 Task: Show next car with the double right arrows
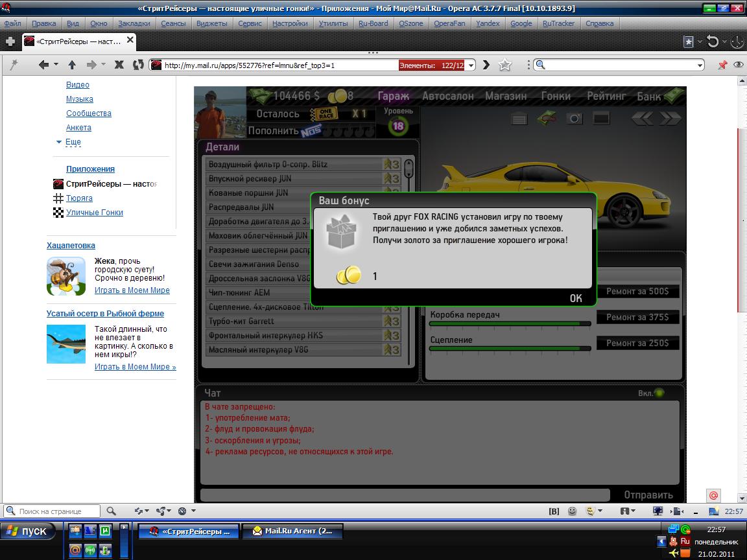point(670,118)
